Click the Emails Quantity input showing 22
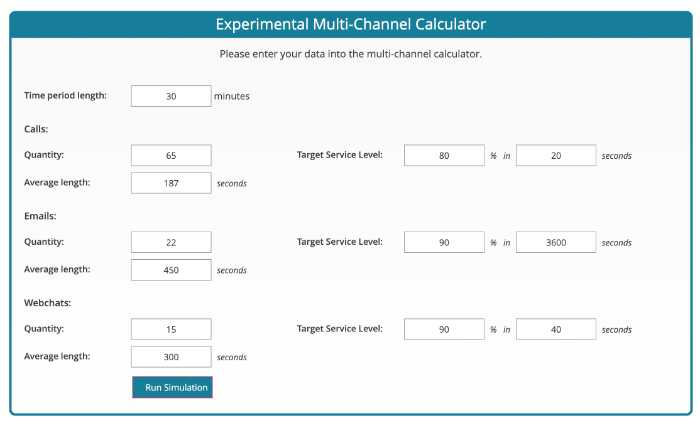 [171, 242]
